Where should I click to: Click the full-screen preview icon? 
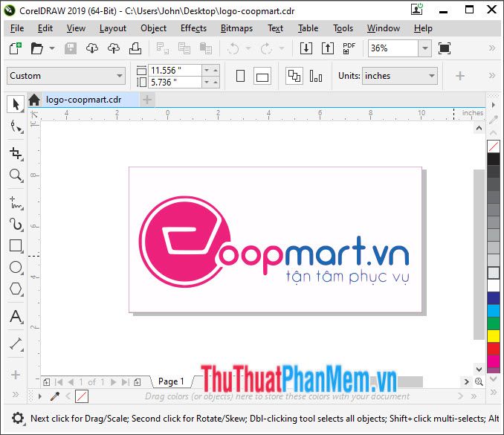tap(445, 48)
